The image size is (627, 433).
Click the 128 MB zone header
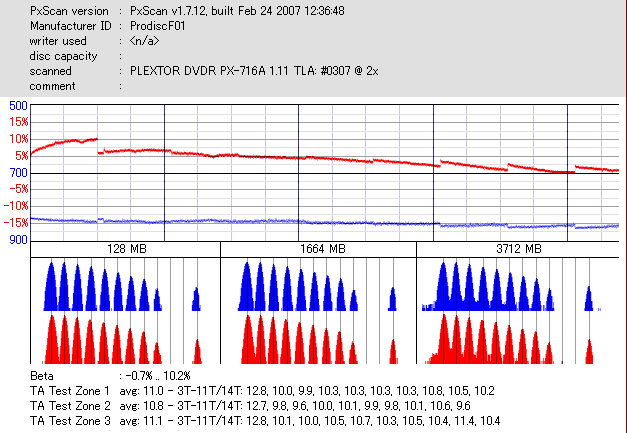126,249
